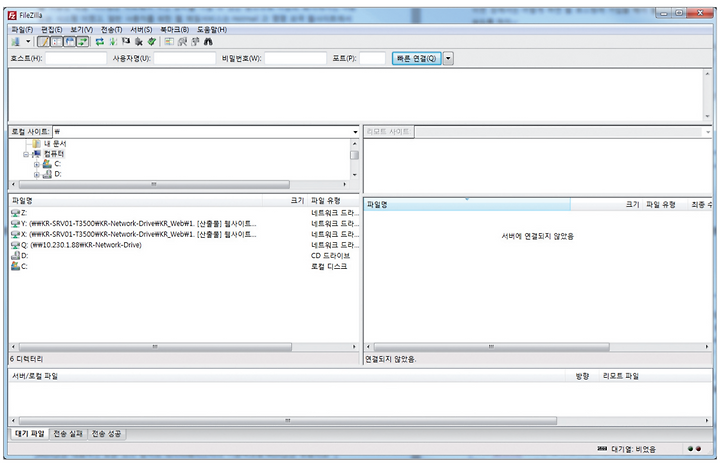Click the 서버/로컬 파일 queue column header

(x=289, y=376)
